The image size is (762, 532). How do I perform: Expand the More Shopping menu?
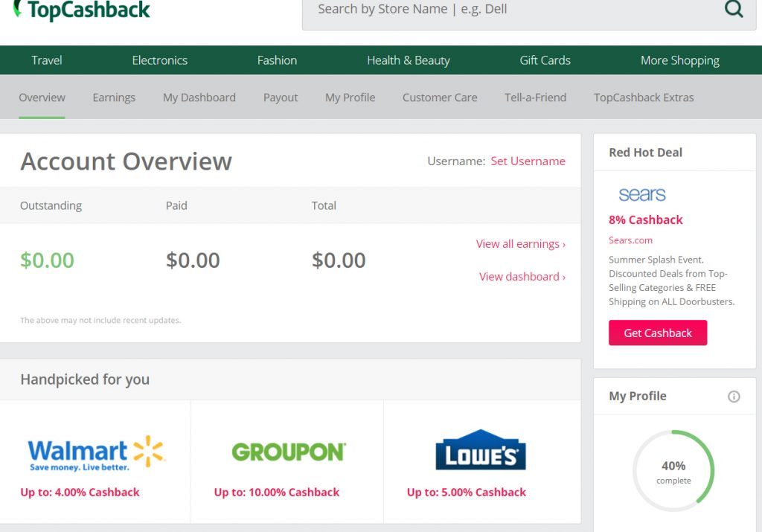pos(679,60)
